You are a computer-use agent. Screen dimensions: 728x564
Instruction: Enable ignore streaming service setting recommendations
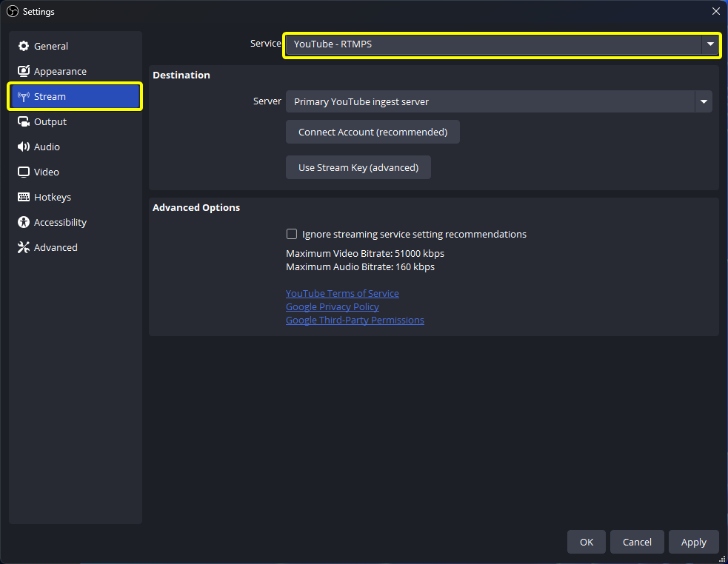[292, 234]
